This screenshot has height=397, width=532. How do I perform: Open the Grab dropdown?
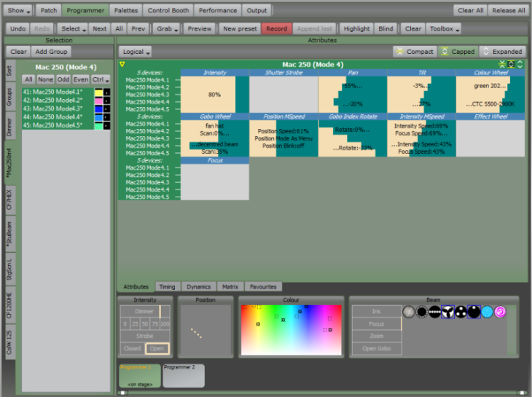(x=167, y=29)
